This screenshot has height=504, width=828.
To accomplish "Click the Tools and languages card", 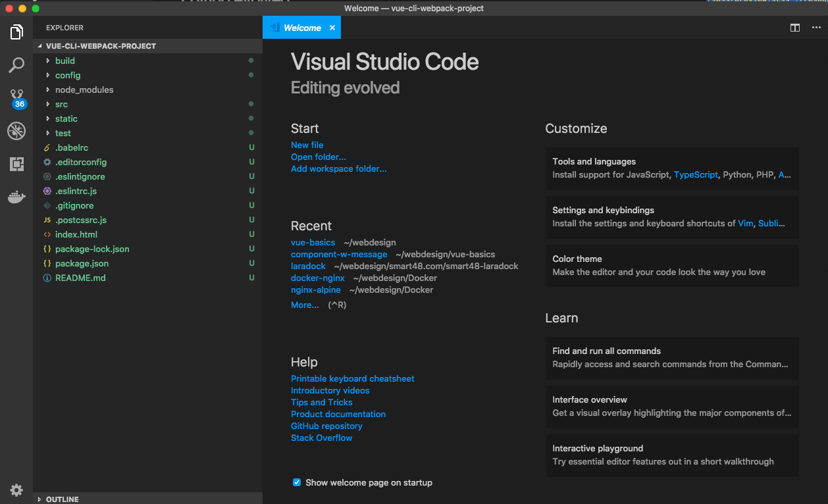I will click(673, 168).
